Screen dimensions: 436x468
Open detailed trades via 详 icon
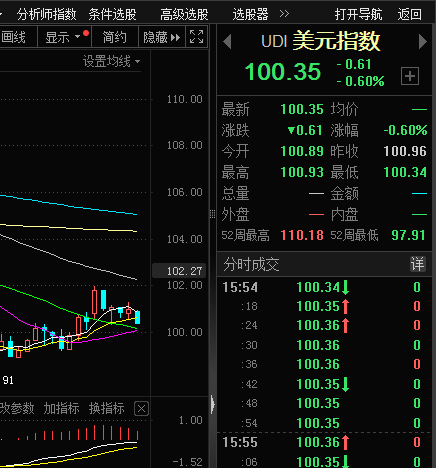pyautogui.click(x=417, y=264)
